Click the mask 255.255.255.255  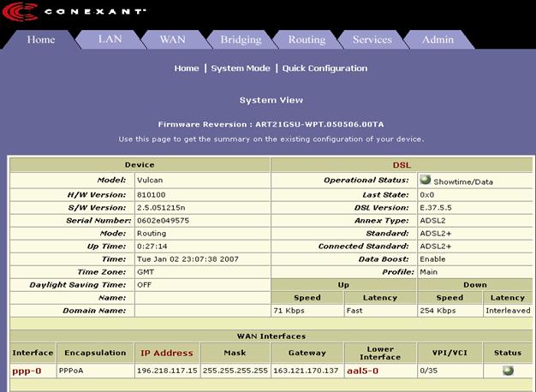pos(235,371)
